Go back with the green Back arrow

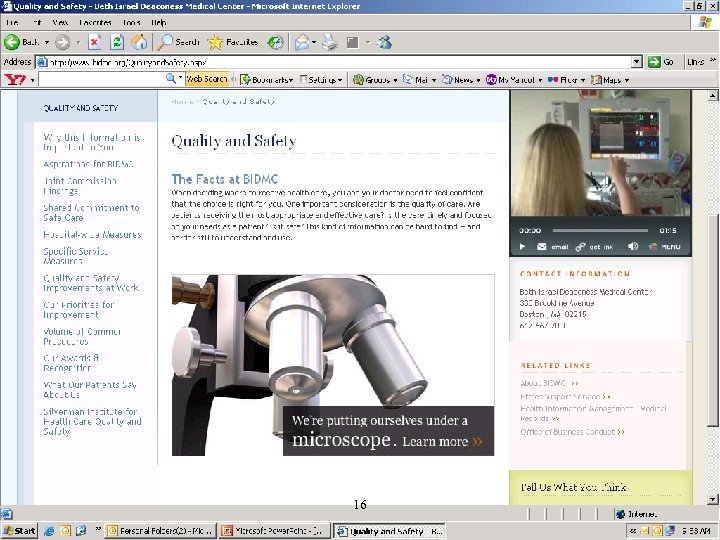22,42
